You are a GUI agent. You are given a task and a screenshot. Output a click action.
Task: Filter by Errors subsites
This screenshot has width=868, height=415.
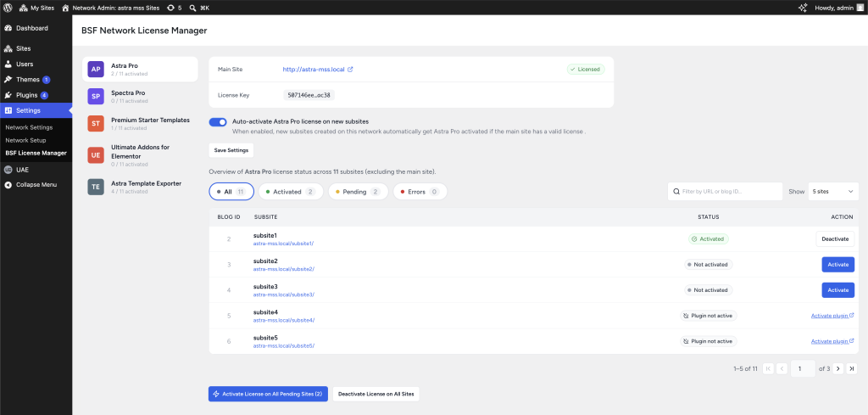pyautogui.click(x=420, y=192)
